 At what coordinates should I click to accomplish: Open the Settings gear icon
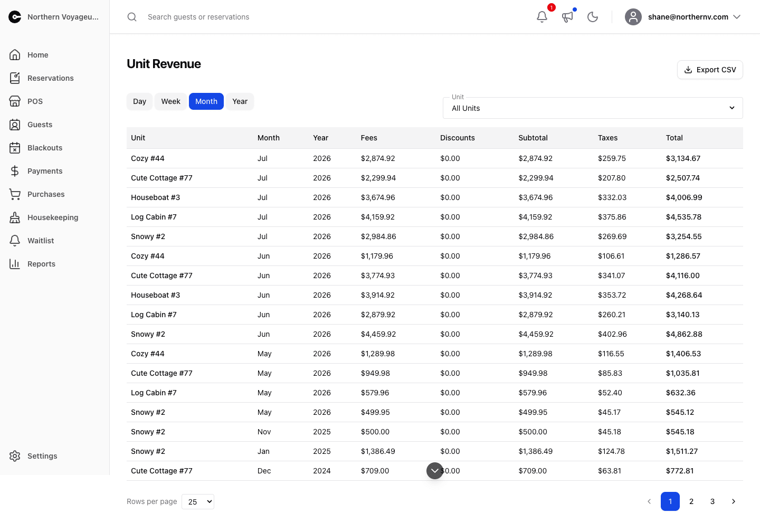coord(15,456)
